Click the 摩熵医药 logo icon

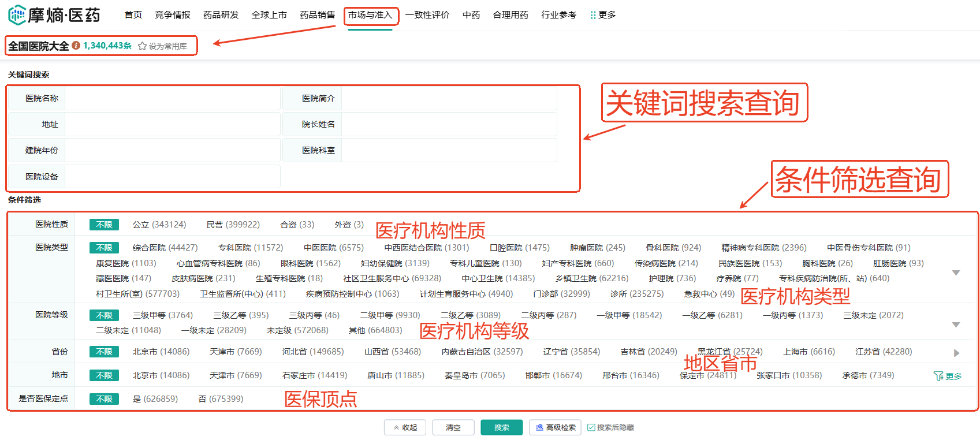[x=17, y=15]
